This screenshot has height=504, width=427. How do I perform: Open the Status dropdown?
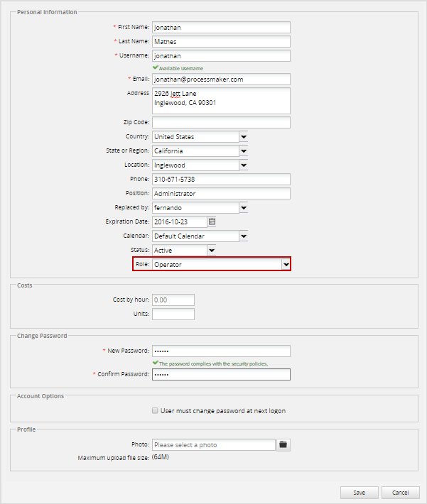point(211,251)
